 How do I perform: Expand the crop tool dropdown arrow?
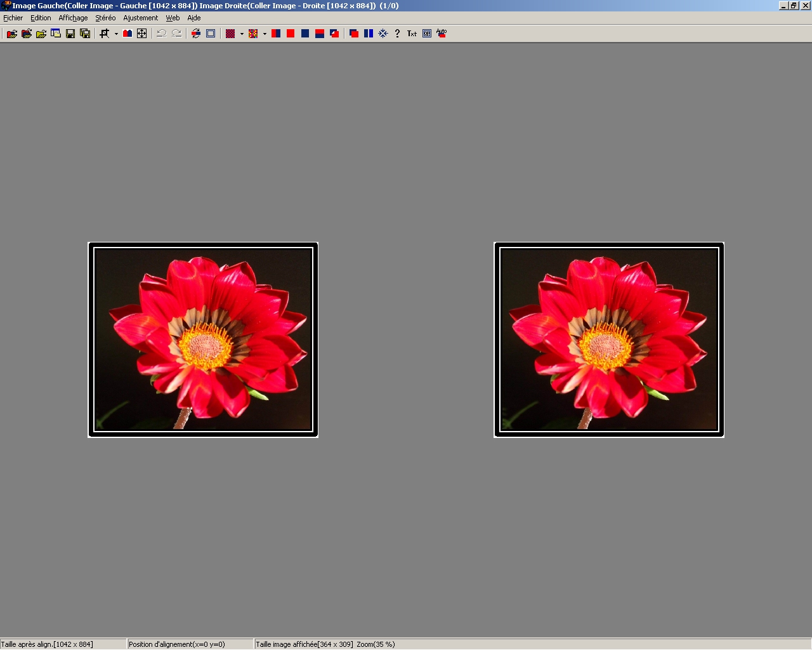point(116,34)
